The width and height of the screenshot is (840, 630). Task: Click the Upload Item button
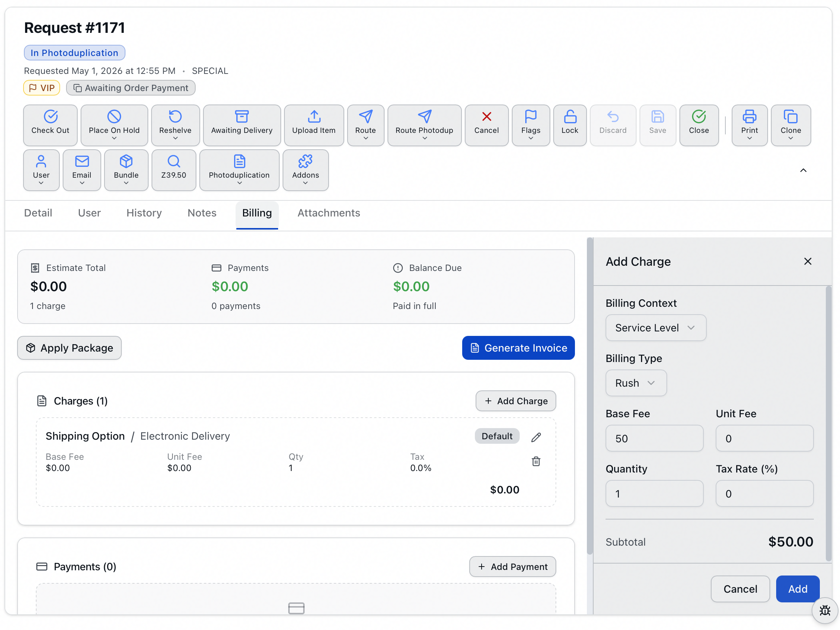point(314,125)
